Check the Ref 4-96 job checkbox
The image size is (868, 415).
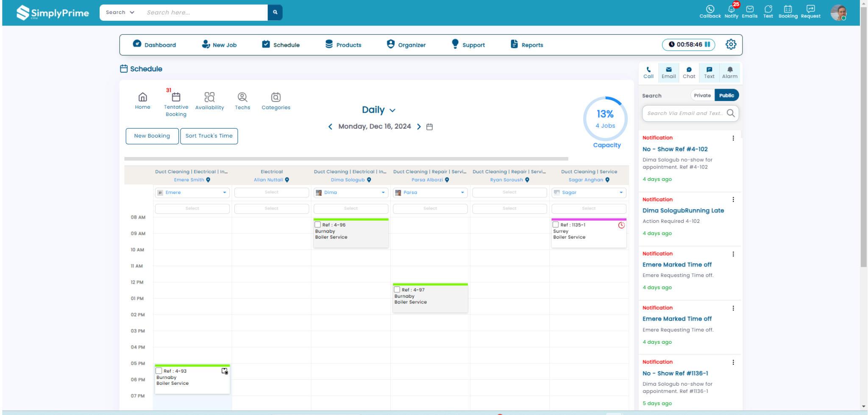pos(318,225)
